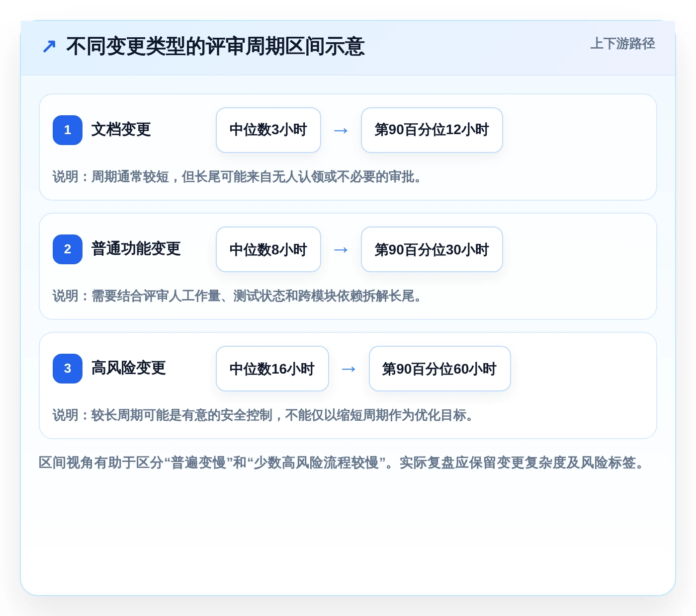Click the 普通功能变更 row title
696x616 pixels.
coord(136,249)
